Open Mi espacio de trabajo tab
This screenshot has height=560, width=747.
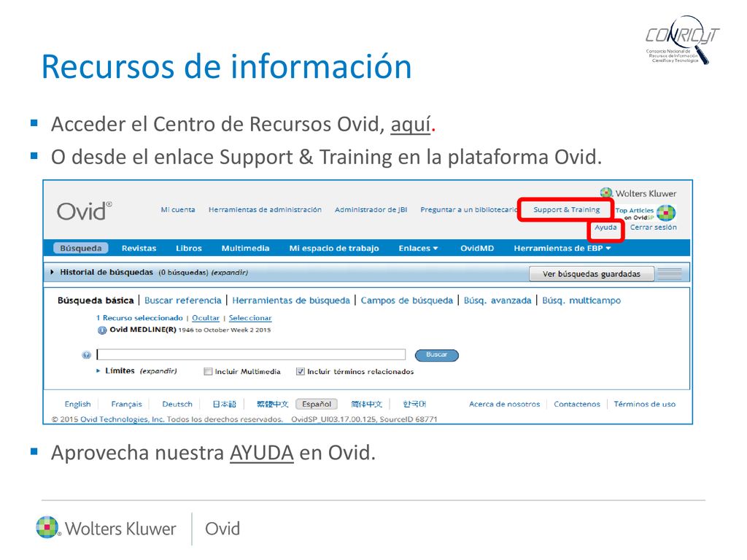pyautogui.click(x=334, y=248)
